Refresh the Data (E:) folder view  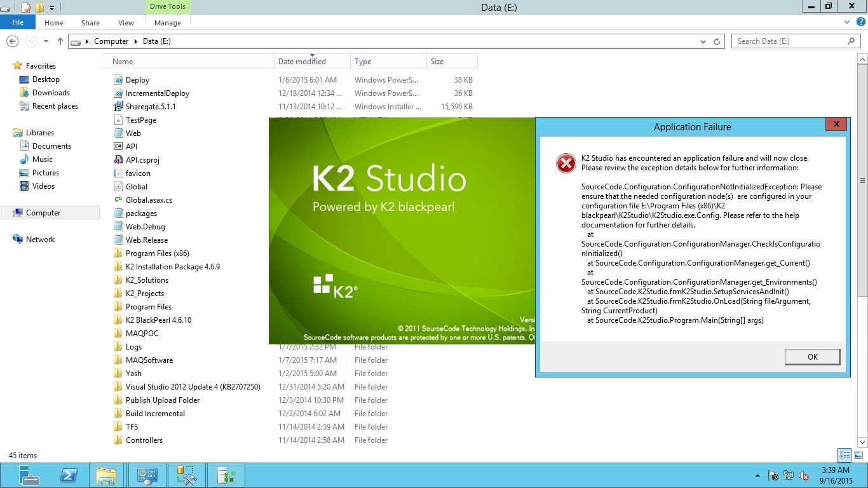717,41
